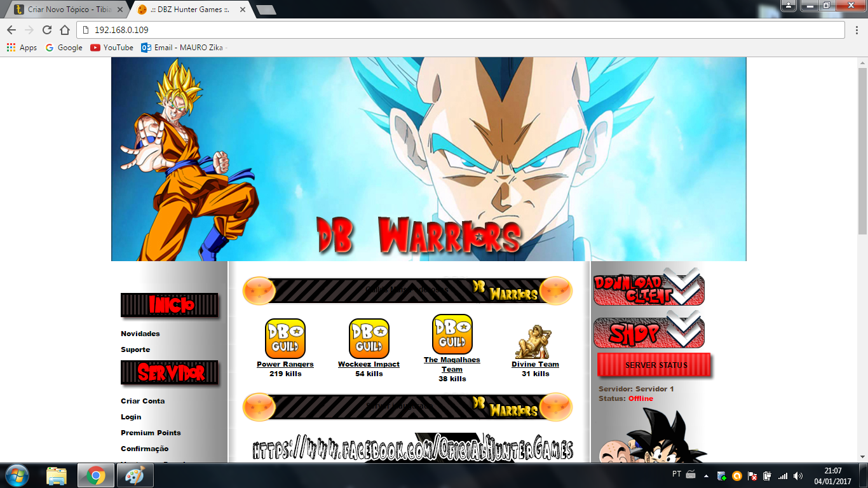The image size is (868, 488).
Task: Click the 54 kills text
Action: [x=369, y=374]
